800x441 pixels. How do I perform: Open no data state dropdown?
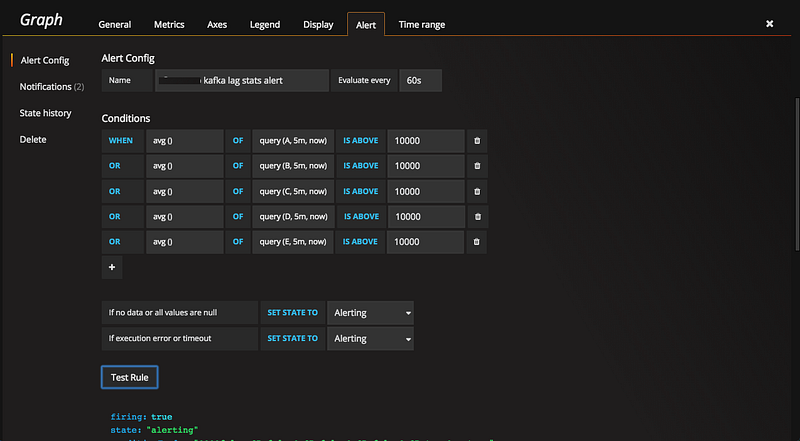[x=370, y=313]
